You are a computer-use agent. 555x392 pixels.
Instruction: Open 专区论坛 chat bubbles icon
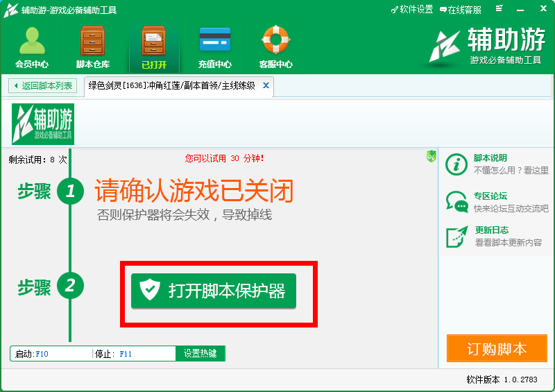(457, 202)
